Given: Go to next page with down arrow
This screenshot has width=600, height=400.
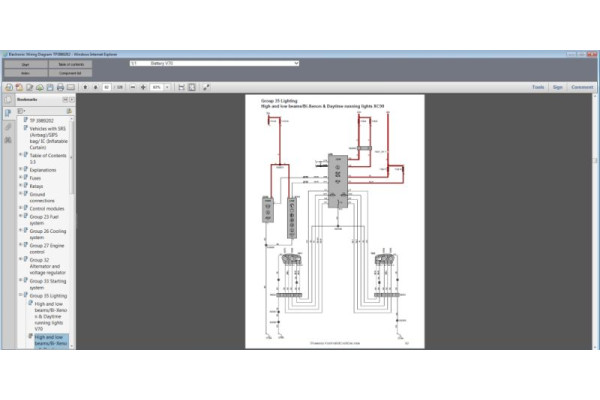Looking at the screenshot, I should [x=94, y=87].
